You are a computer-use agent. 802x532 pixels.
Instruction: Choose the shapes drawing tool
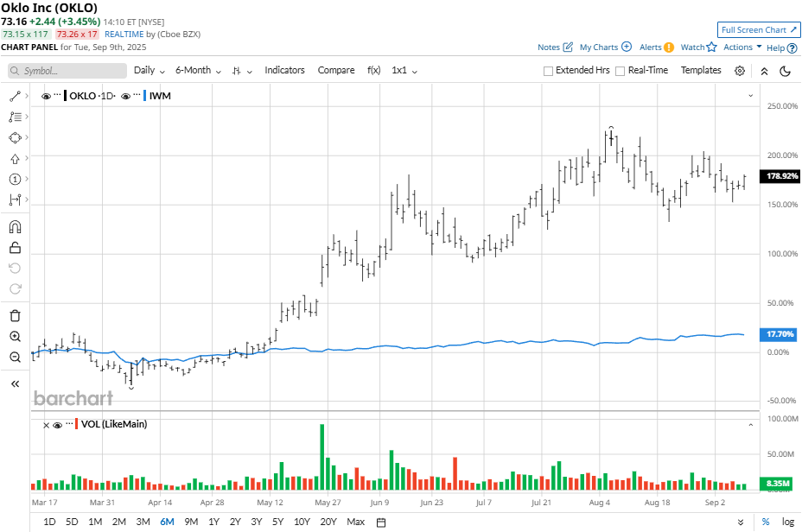click(15, 137)
